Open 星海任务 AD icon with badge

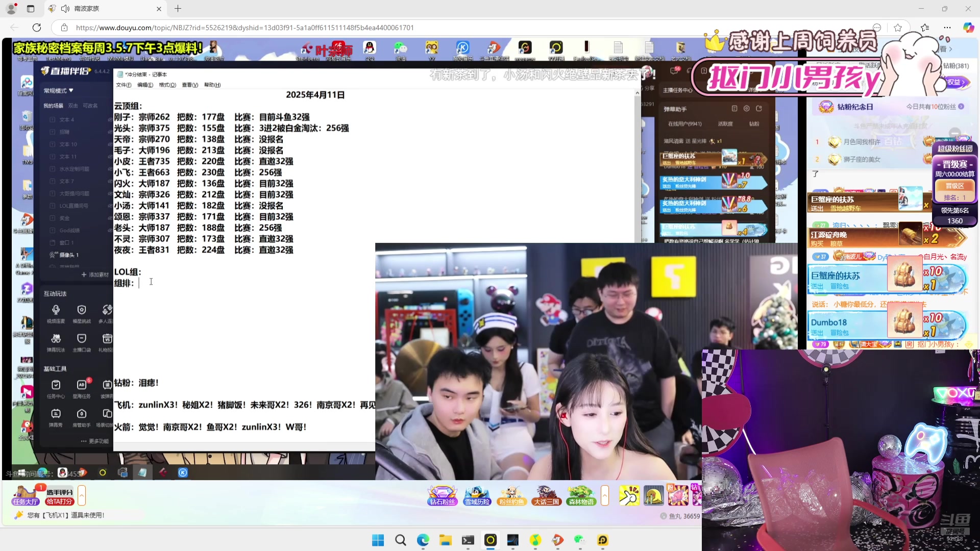82,389
